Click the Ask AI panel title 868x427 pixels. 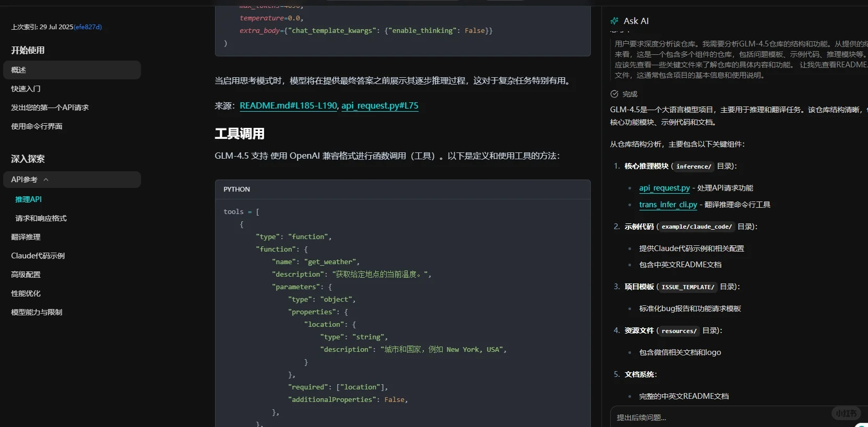pos(636,21)
